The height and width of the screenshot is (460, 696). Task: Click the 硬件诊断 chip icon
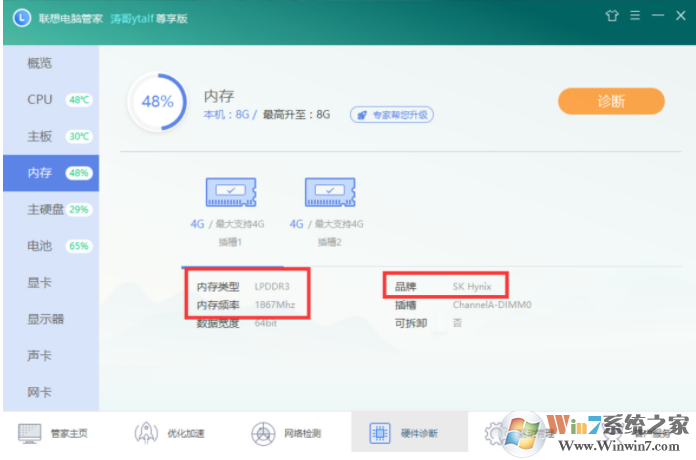380,433
